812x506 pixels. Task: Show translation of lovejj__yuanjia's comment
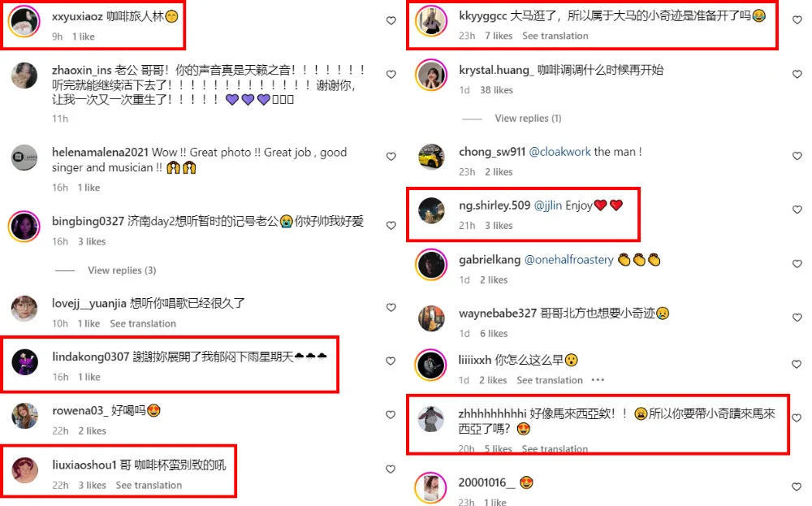click(143, 324)
